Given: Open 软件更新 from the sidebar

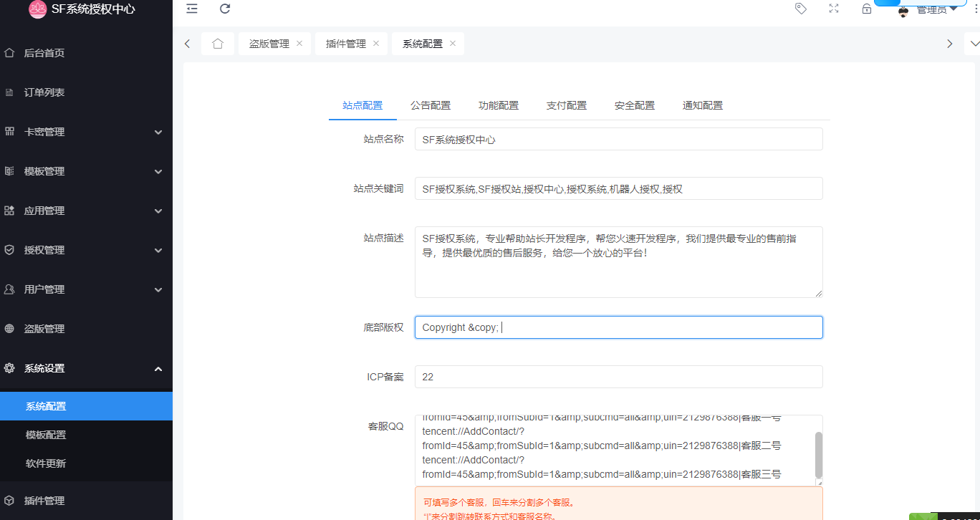Looking at the screenshot, I should click(x=86, y=463).
